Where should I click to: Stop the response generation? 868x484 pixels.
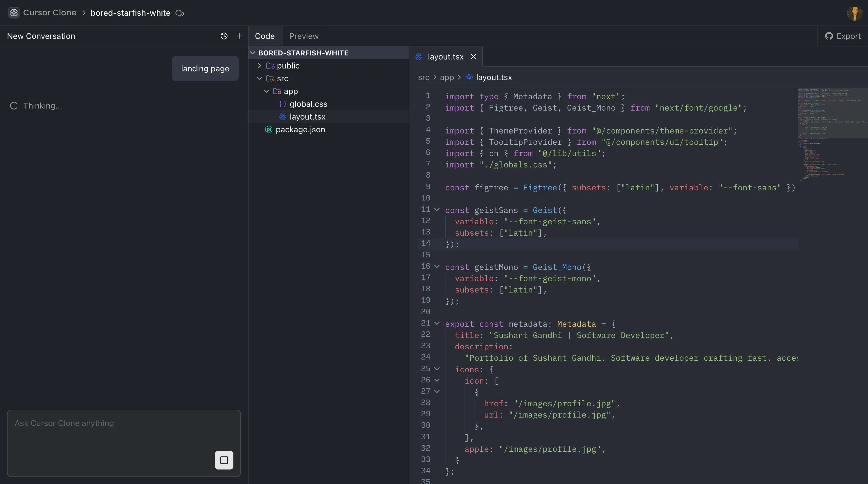click(x=224, y=460)
